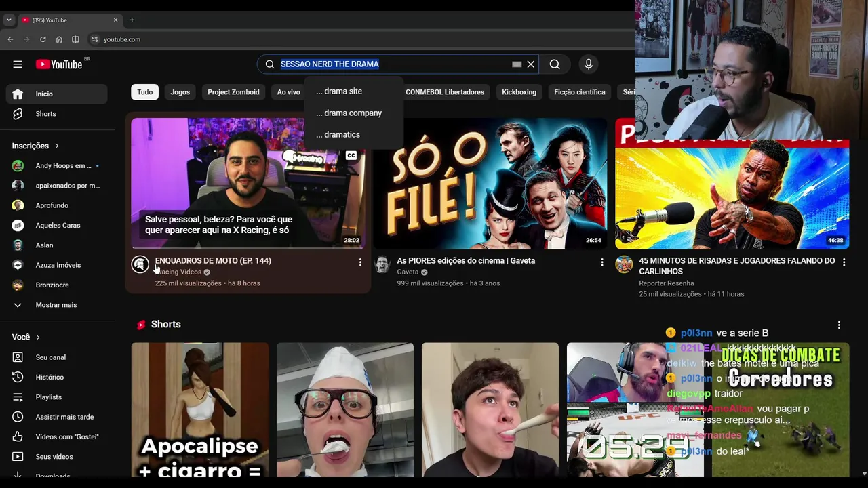Open Gaveta channel avatar
The height and width of the screenshot is (488, 868).
tap(382, 264)
